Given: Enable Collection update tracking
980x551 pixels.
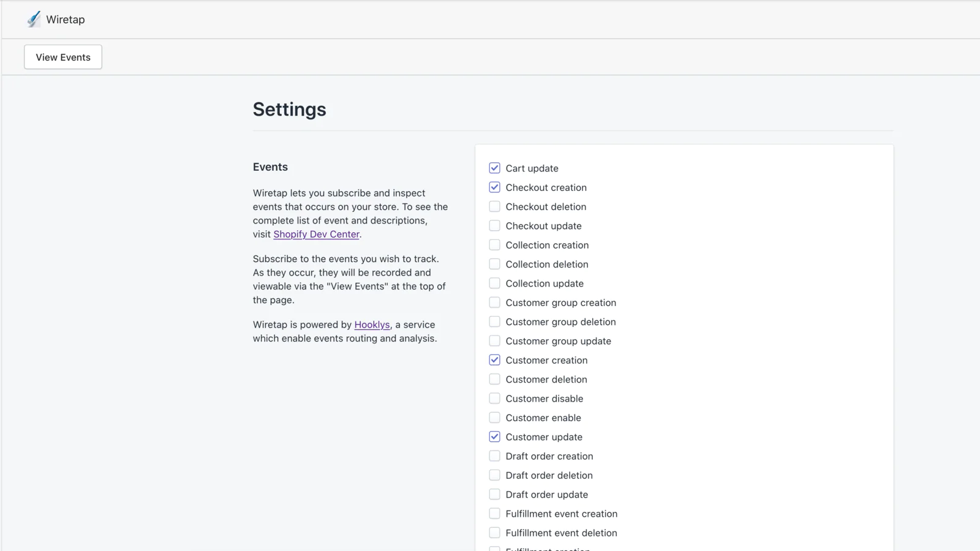Looking at the screenshot, I should click(494, 283).
